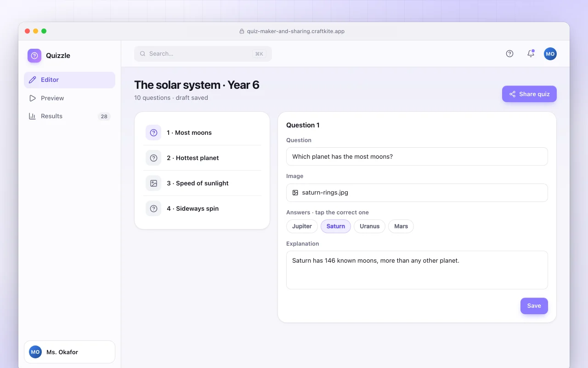Viewport: 588px width, 368px height.
Task: Open the Ms. Okafor account card
Action: (69, 352)
